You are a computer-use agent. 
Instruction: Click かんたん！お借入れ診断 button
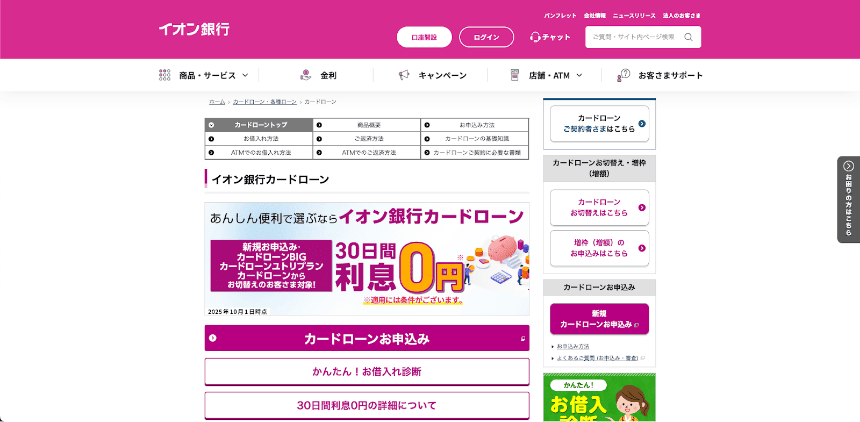pos(367,372)
